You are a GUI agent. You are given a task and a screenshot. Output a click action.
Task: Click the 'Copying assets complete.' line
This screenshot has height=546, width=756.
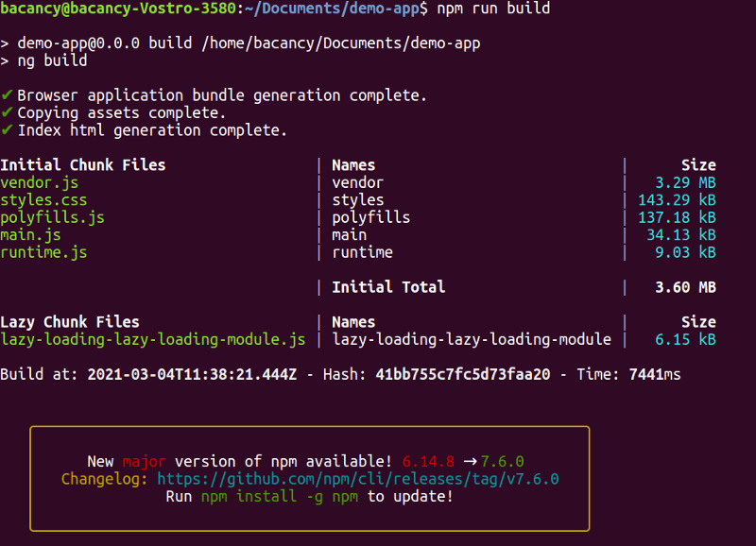122,112
